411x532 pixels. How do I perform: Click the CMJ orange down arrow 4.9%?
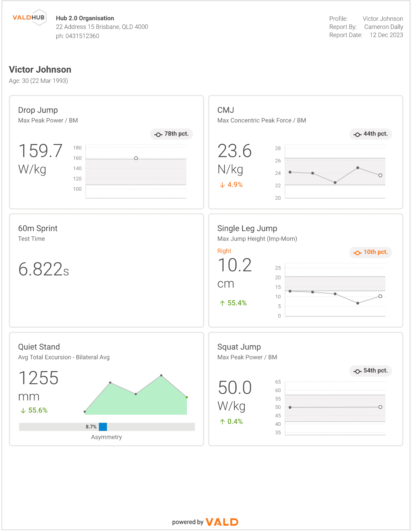[231, 185]
